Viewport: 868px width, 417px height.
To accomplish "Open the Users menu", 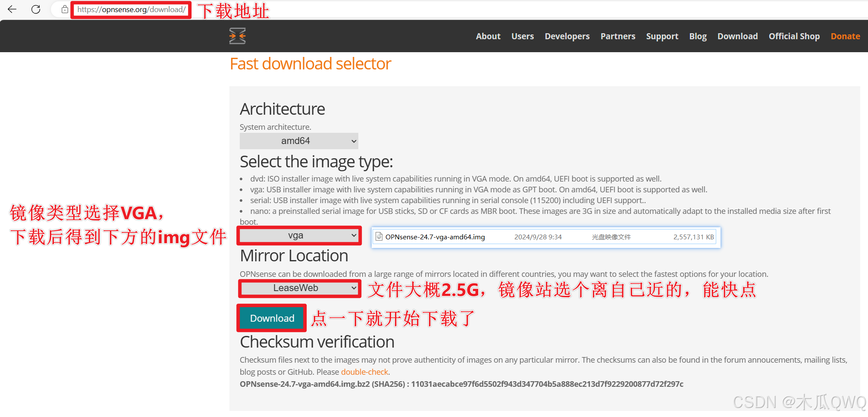I will click(x=523, y=36).
